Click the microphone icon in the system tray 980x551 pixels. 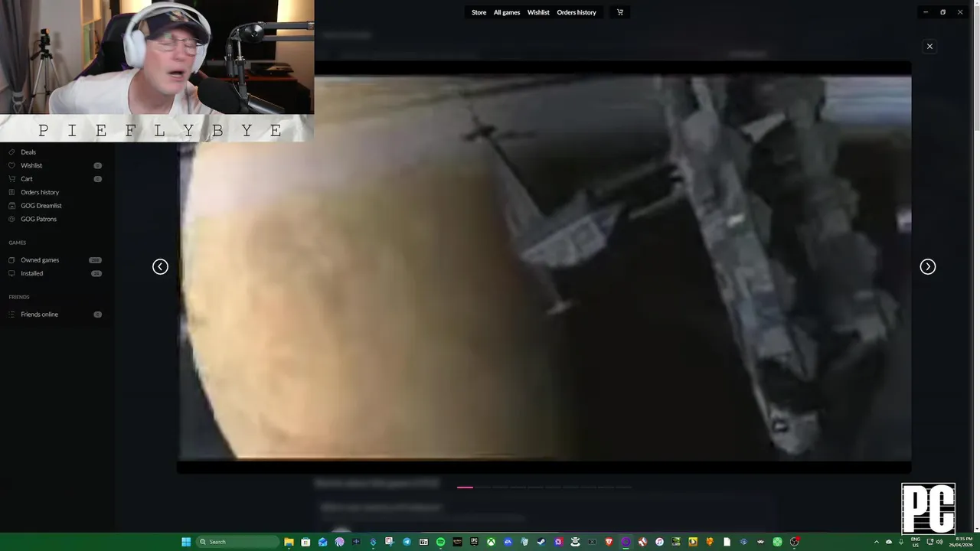[x=901, y=542]
